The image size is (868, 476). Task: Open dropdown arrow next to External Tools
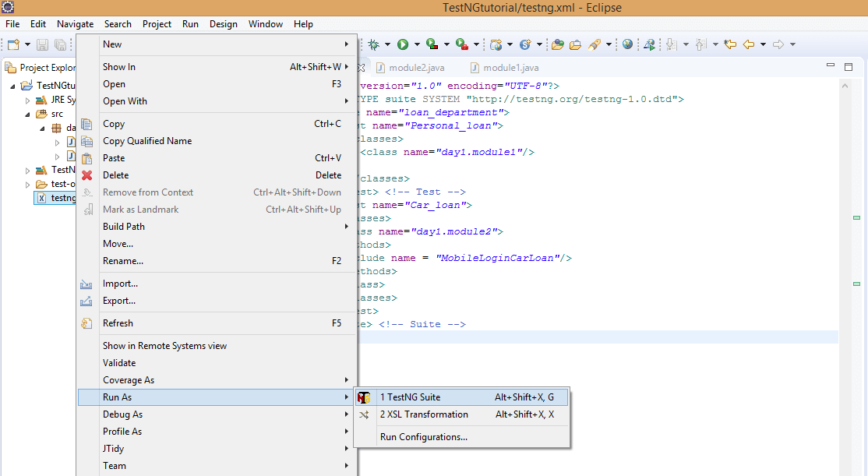click(x=475, y=44)
